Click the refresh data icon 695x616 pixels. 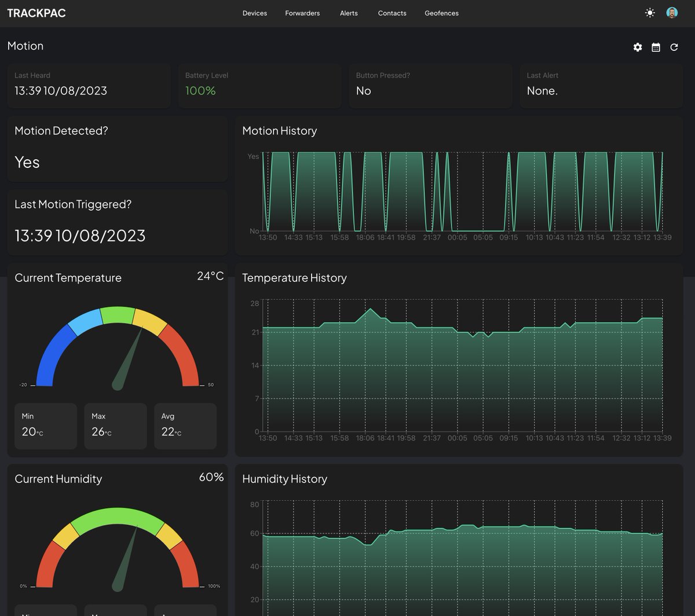(x=674, y=47)
